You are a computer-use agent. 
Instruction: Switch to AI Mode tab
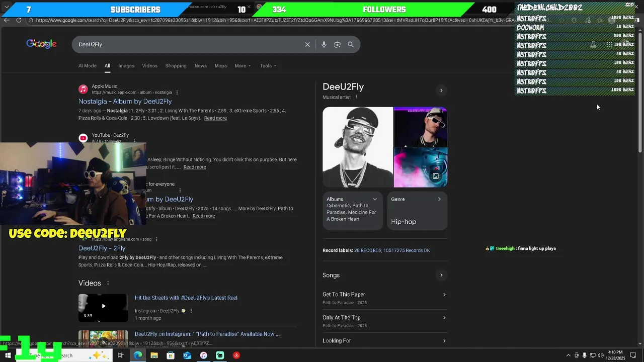[87, 66]
